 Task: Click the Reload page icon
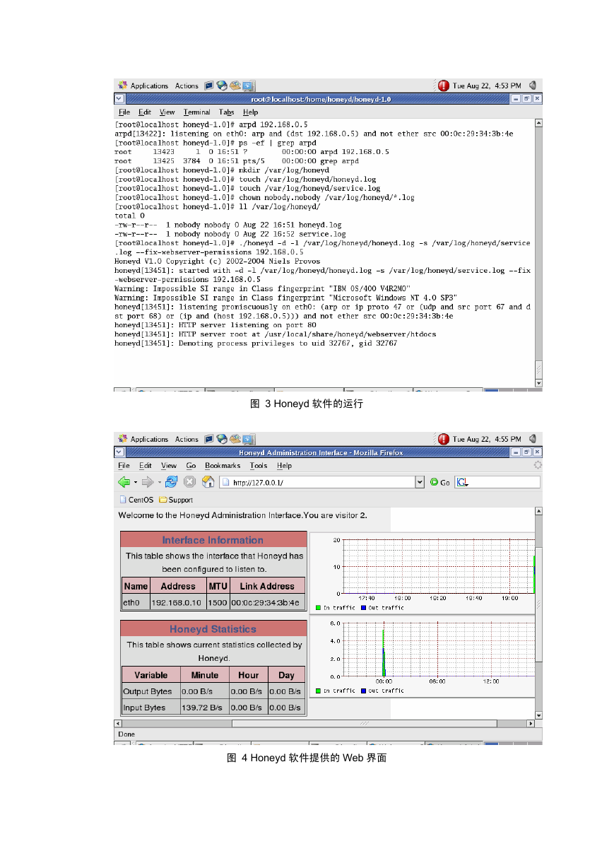[x=171, y=482]
